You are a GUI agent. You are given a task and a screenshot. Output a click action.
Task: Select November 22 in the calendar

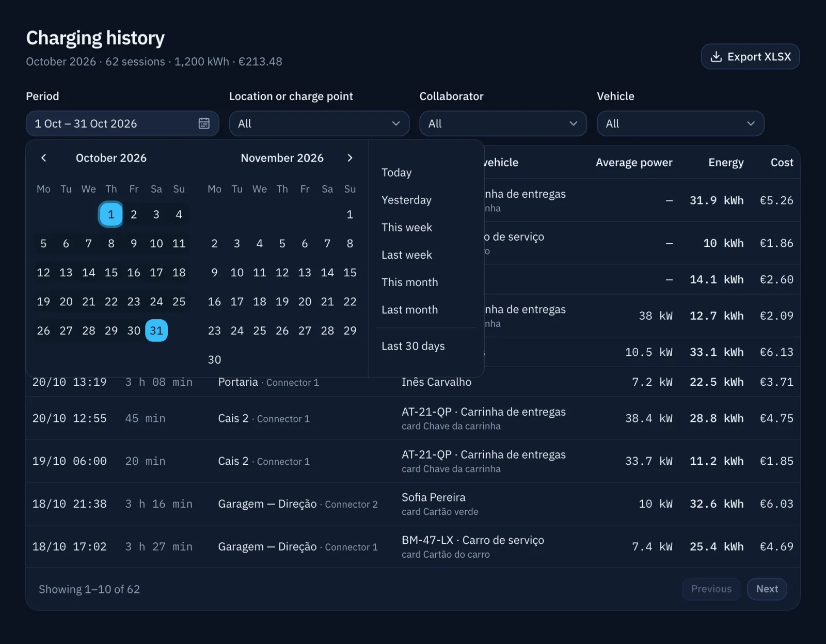[x=350, y=302]
